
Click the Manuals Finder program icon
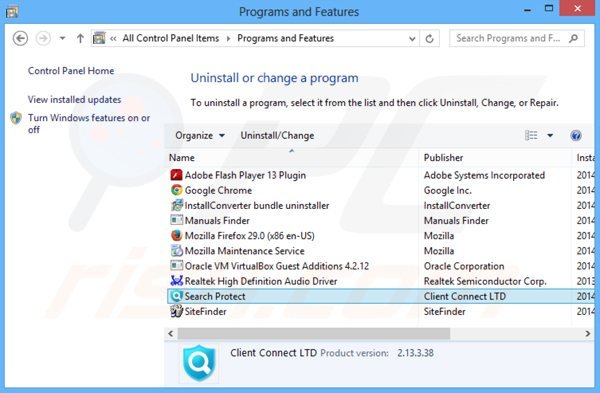pyautogui.click(x=176, y=220)
